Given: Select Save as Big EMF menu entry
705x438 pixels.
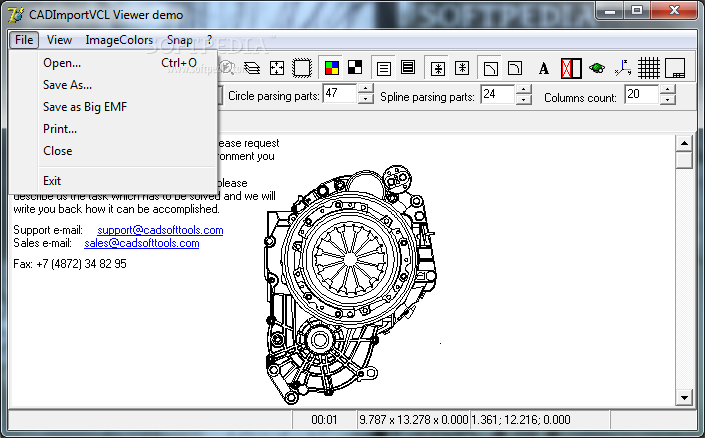Looking at the screenshot, I should (x=85, y=107).
